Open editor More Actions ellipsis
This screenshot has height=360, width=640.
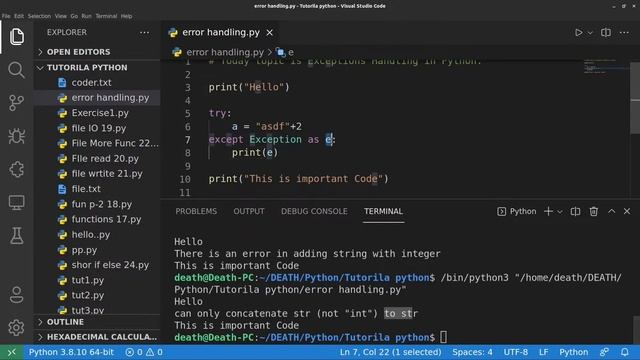pyautogui.click(x=624, y=33)
